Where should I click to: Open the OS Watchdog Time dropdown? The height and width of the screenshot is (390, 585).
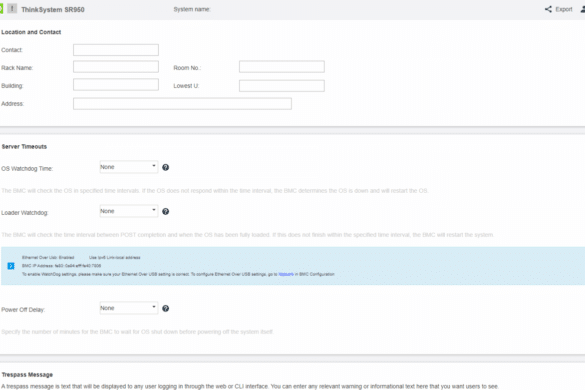129,167
